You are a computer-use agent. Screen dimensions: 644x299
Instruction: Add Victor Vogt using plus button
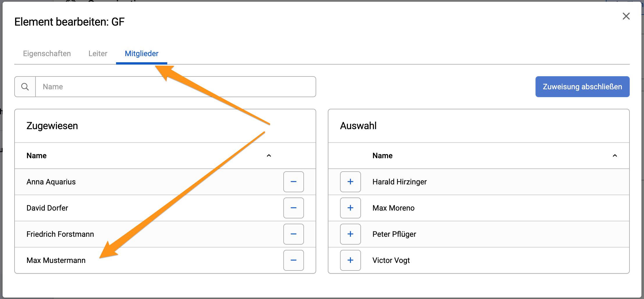click(351, 260)
